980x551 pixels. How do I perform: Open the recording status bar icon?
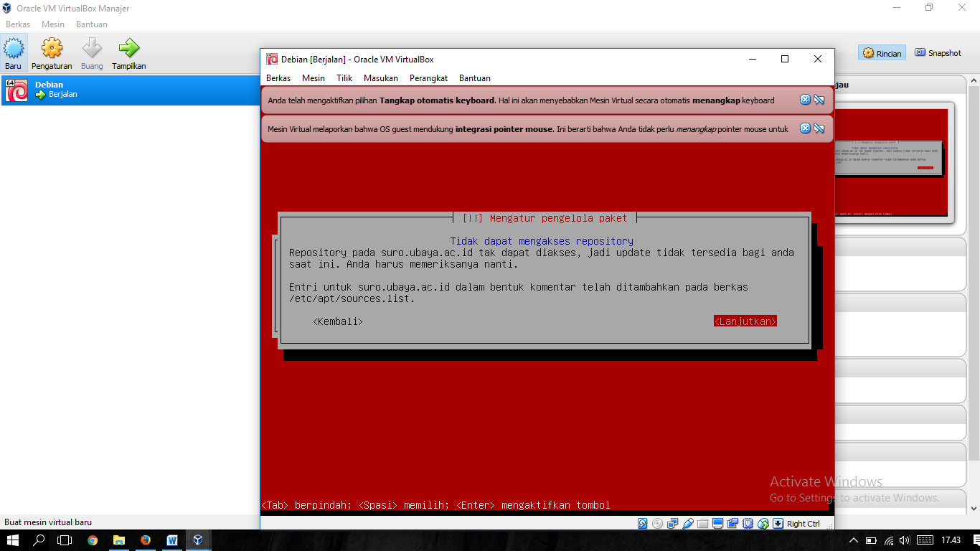point(733,523)
